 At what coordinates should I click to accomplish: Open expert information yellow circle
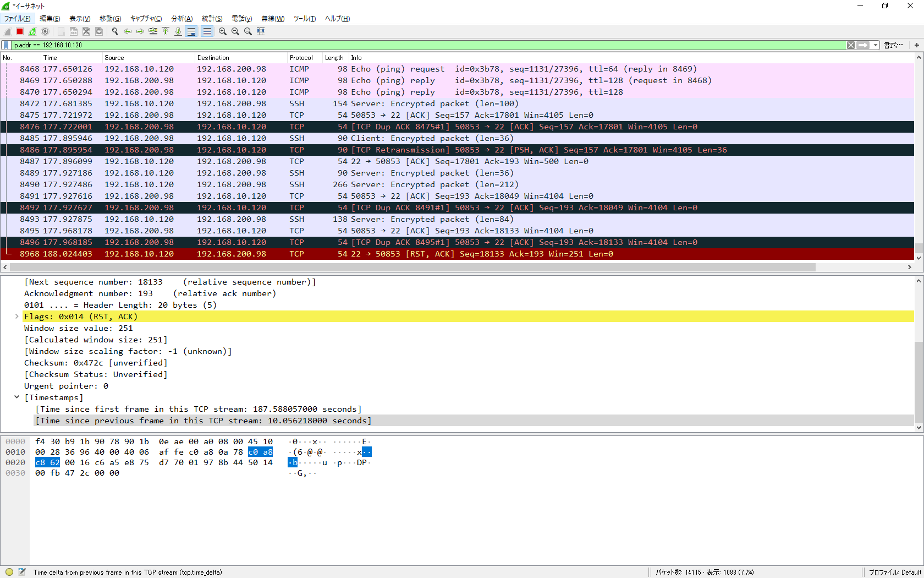[9, 572]
